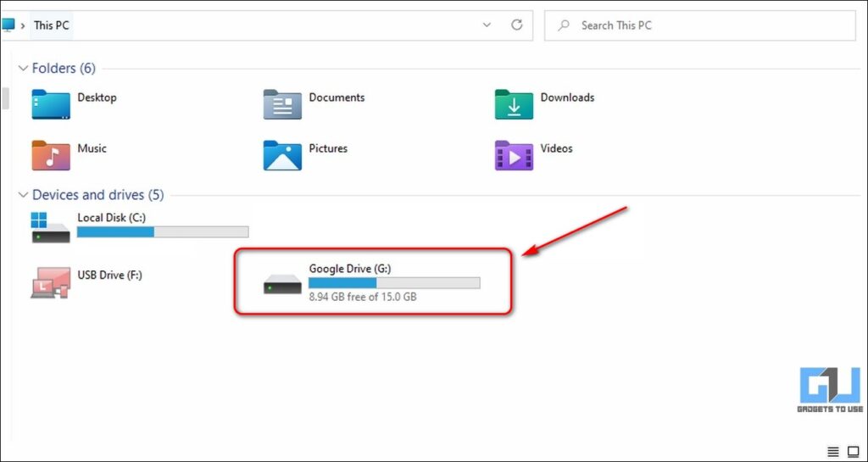This screenshot has height=462, width=868.
Task: Click the Google Drive (G:) usage bar
Action: point(394,283)
